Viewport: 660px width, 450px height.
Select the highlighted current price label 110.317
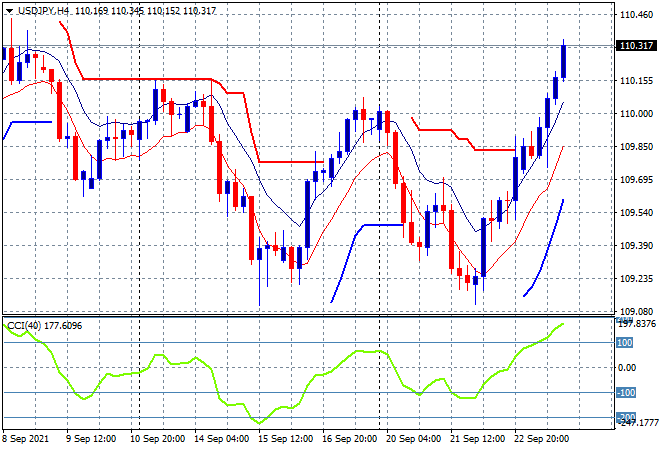636,45
